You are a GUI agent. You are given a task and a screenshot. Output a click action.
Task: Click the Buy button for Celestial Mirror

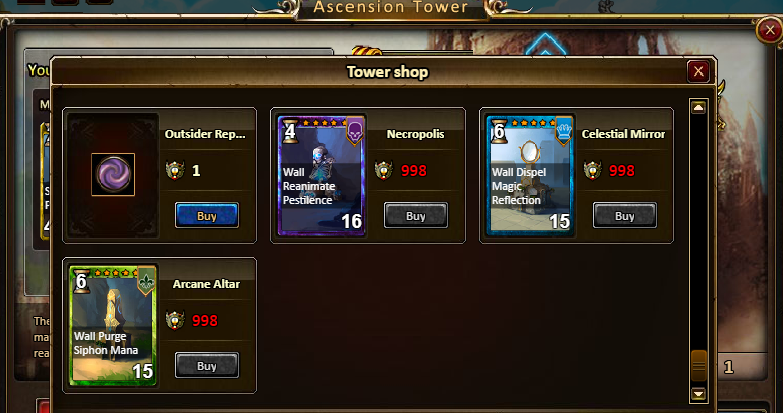coord(625,215)
